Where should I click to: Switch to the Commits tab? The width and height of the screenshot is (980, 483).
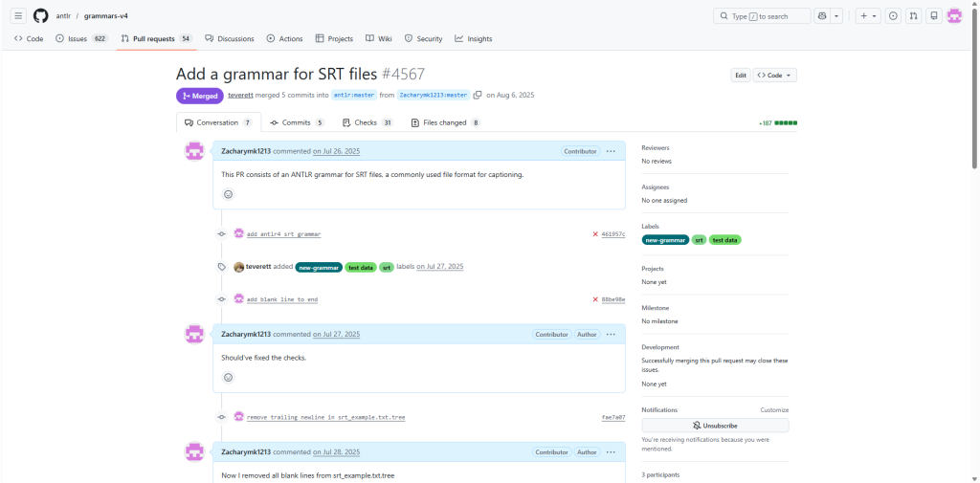[297, 122]
